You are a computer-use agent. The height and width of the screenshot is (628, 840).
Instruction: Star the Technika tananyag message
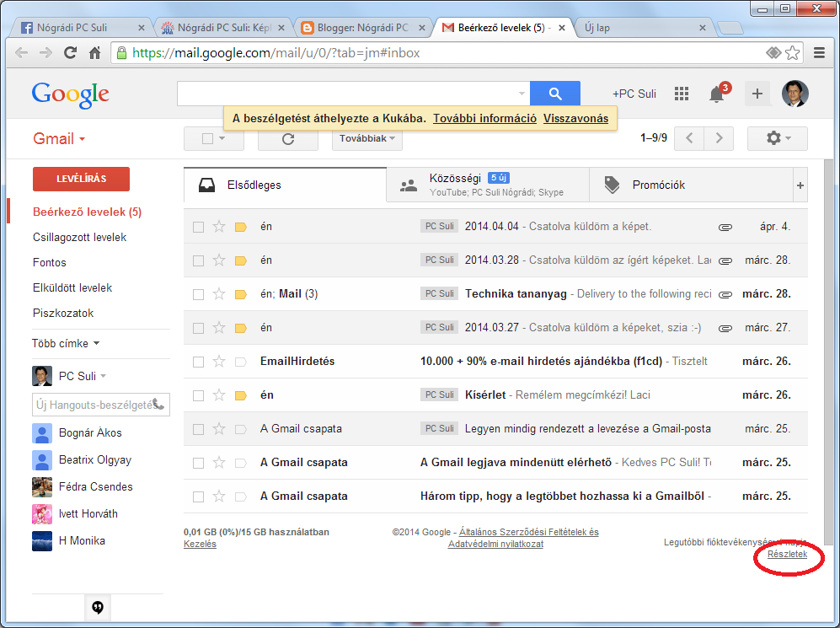(x=218, y=294)
